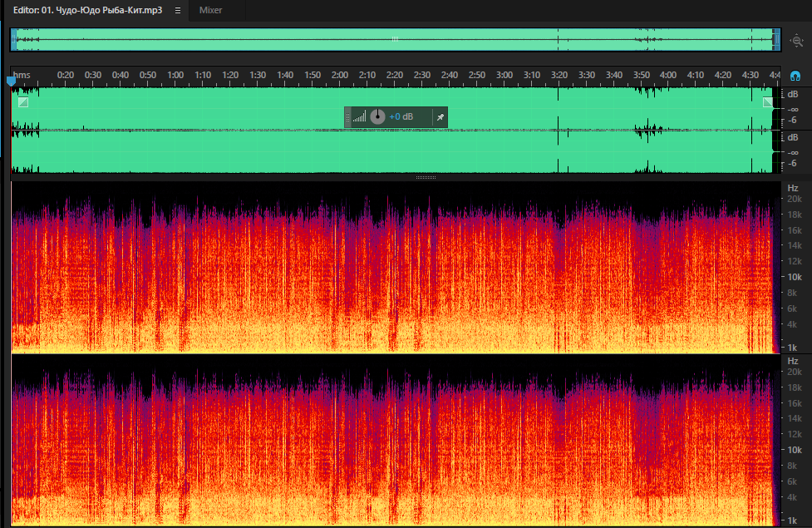Screen dimensions: 812x528
Task: Click the 3:50 mark on the time ruler
Action: point(642,75)
